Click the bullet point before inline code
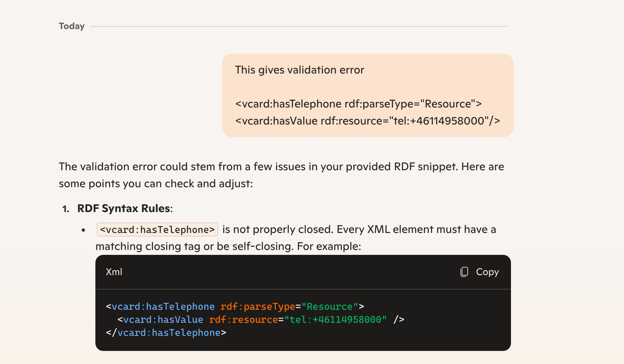 click(84, 230)
